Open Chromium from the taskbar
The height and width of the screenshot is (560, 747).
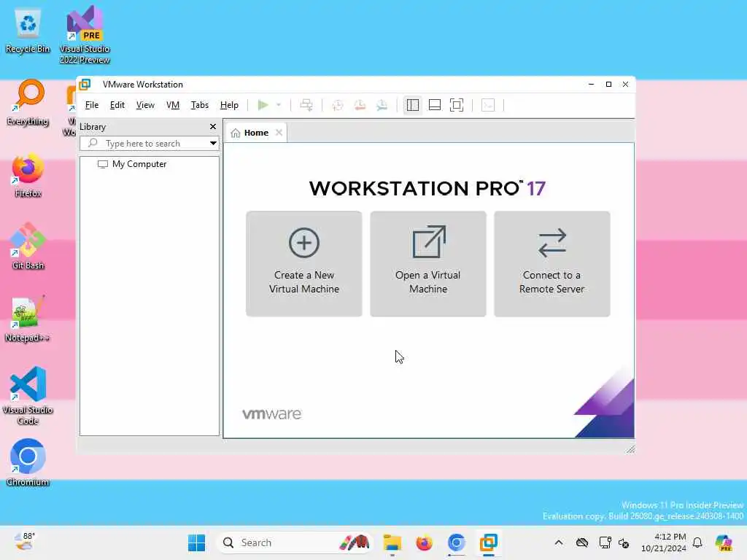pyautogui.click(x=457, y=542)
